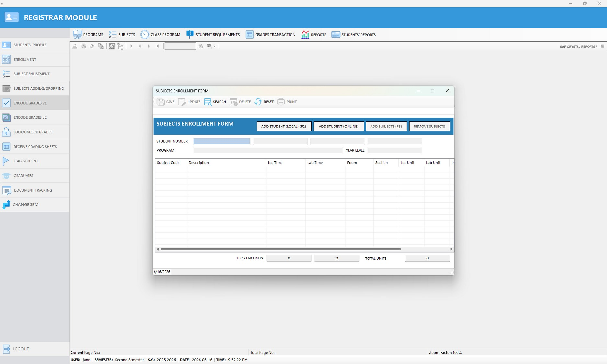Select Encode Grades v1

click(35, 103)
